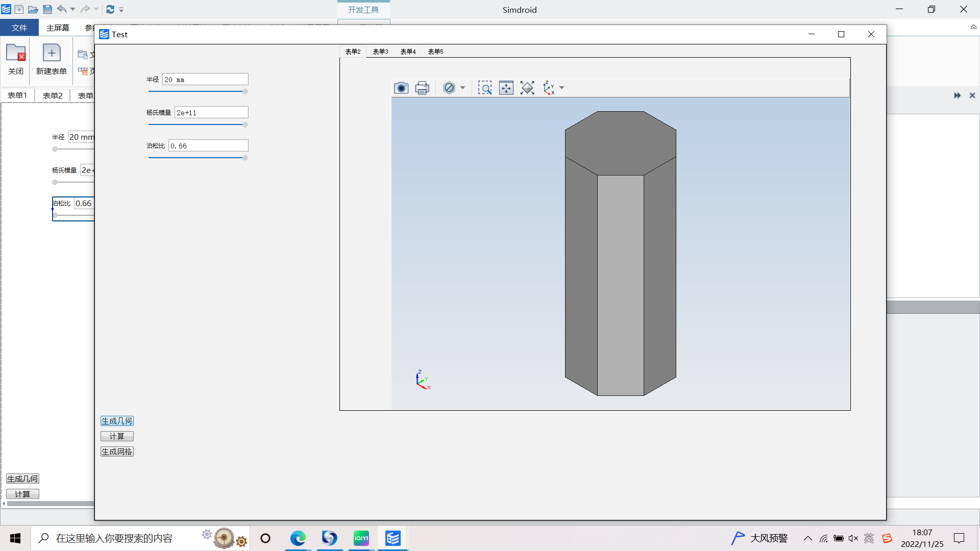Save with the floppy disk icon
The height and width of the screenshot is (551, 980).
(47, 9)
